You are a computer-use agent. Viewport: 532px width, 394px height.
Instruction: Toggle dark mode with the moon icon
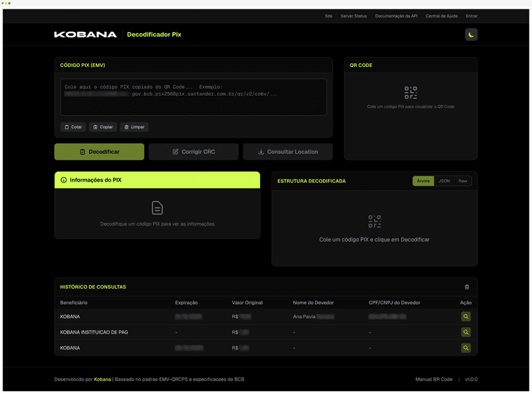(471, 34)
